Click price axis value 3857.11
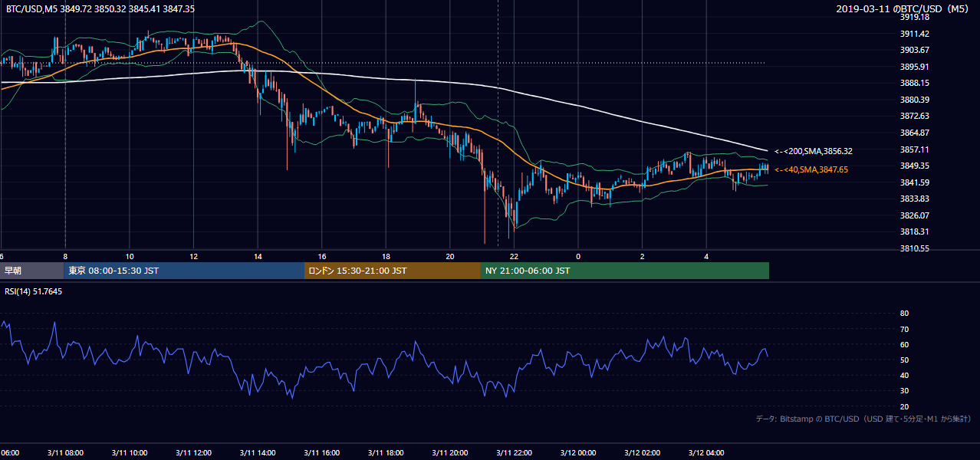This screenshot has width=980, height=460. tap(915, 149)
